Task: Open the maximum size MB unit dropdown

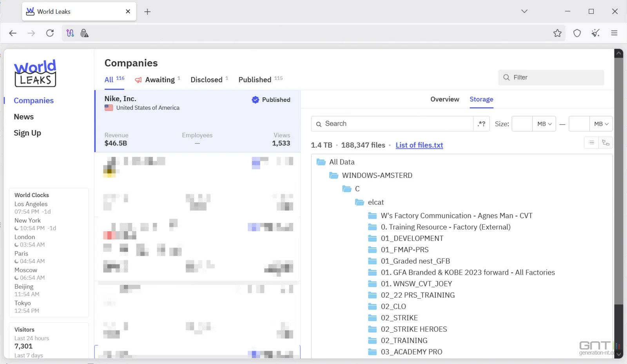Action: 601,124
